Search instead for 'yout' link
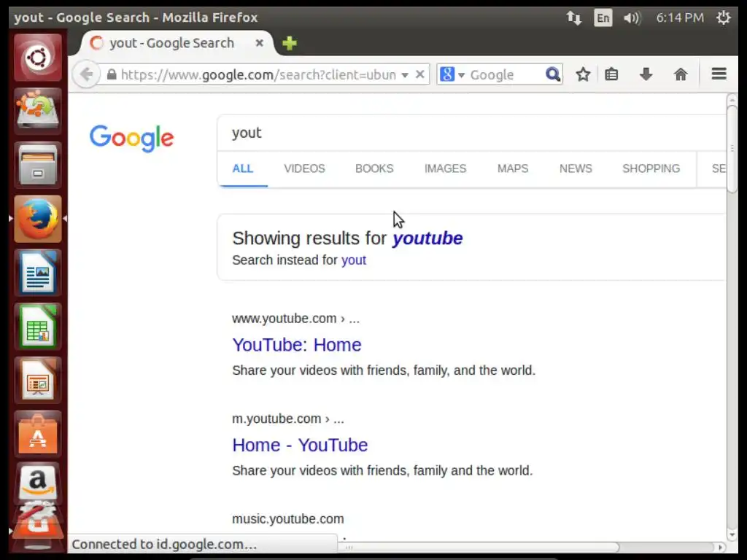The height and width of the screenshot is (560, 747). tap(354, 260)
